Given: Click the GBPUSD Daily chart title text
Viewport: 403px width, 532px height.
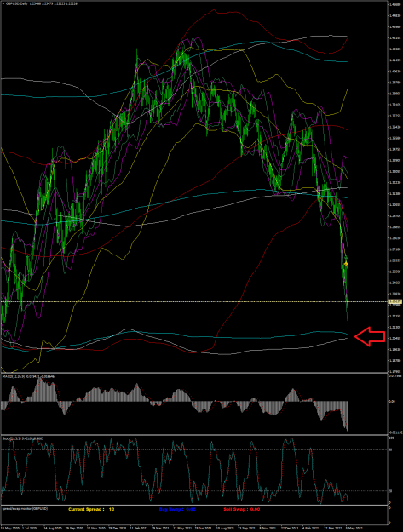Looking at the screenshot, I should click(17, 3).
